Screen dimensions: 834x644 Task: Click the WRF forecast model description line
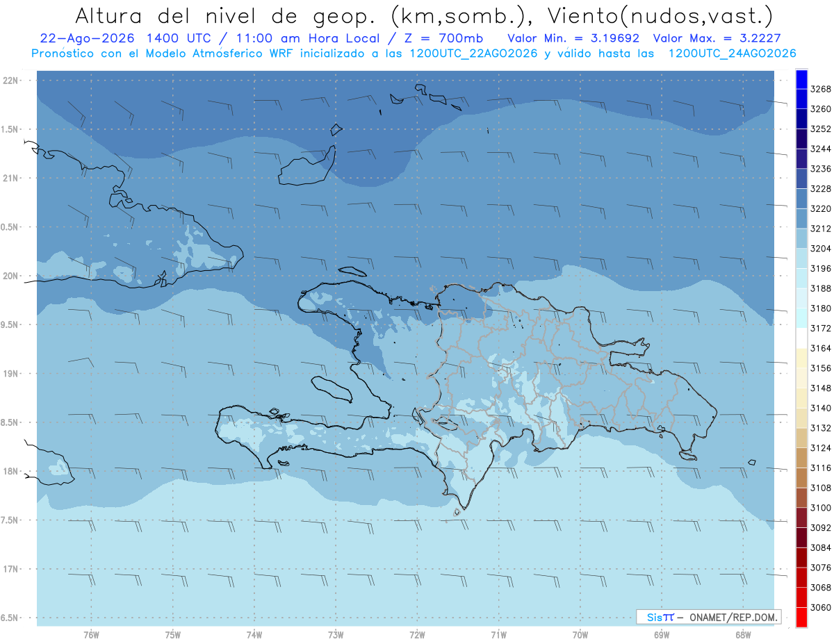click(x=414, y=53)
